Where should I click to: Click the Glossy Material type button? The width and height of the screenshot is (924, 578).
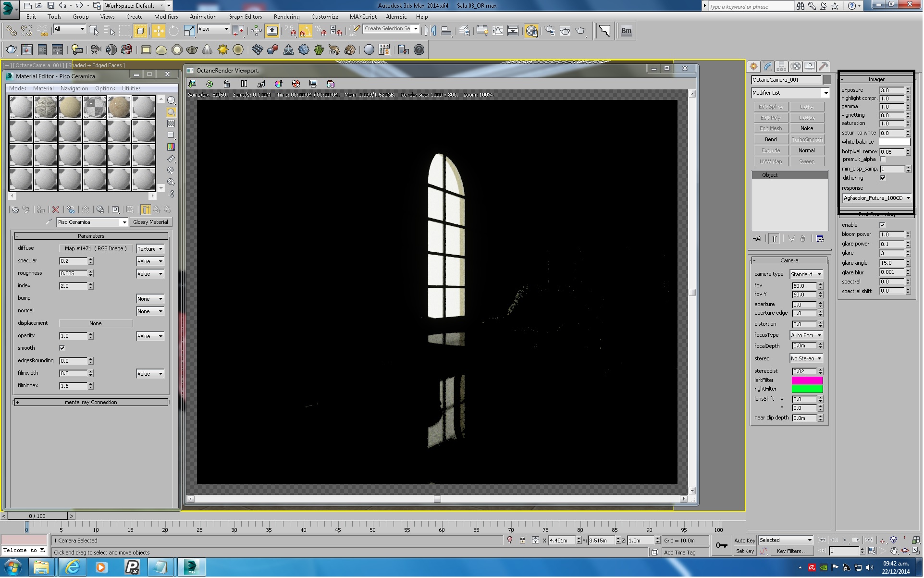click(150, 222)
